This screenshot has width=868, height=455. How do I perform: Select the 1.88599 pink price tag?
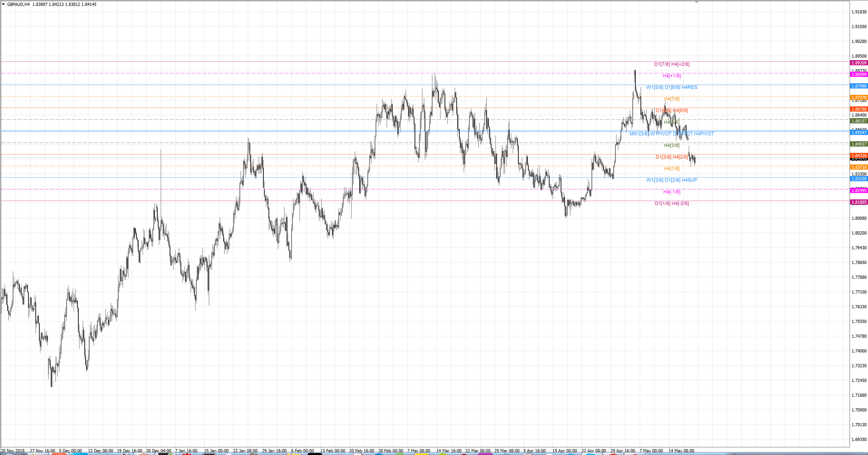tap(858, 74)
